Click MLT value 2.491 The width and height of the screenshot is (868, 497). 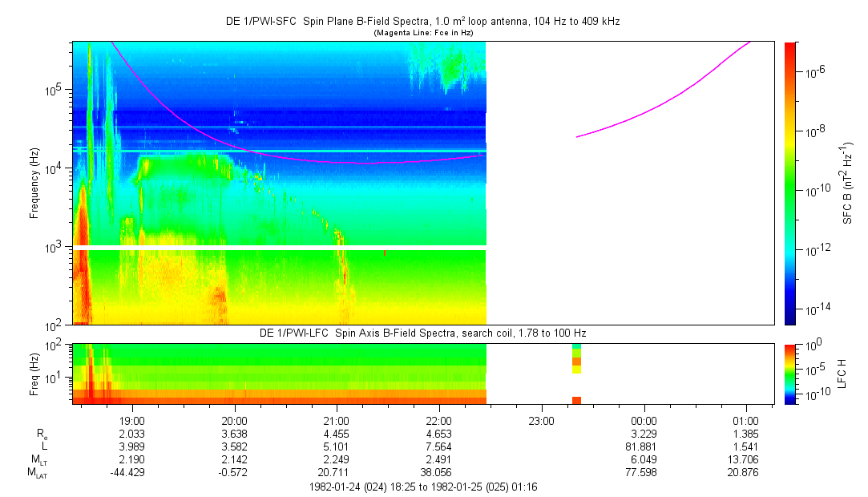(439, 459)
